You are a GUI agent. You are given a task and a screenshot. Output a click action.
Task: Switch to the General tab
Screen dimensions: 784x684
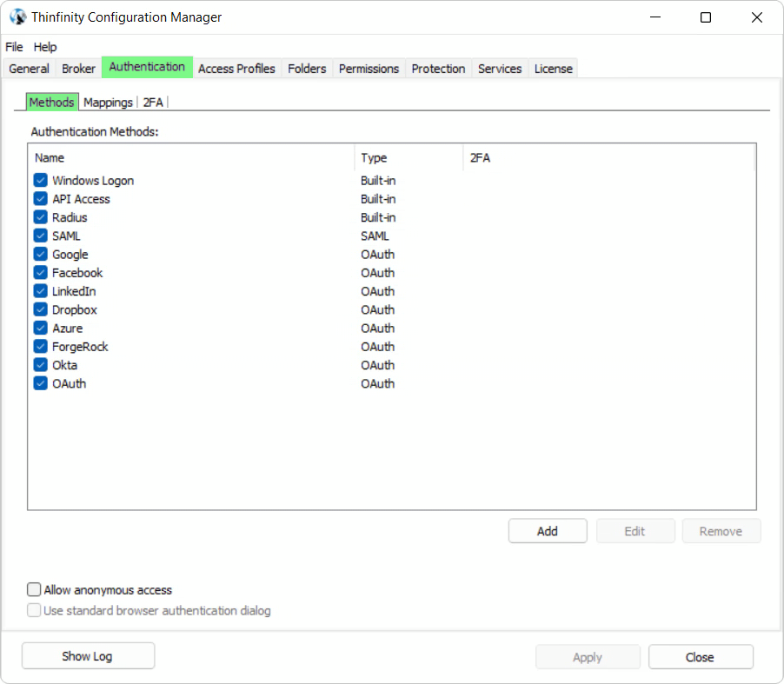[29, 69]
